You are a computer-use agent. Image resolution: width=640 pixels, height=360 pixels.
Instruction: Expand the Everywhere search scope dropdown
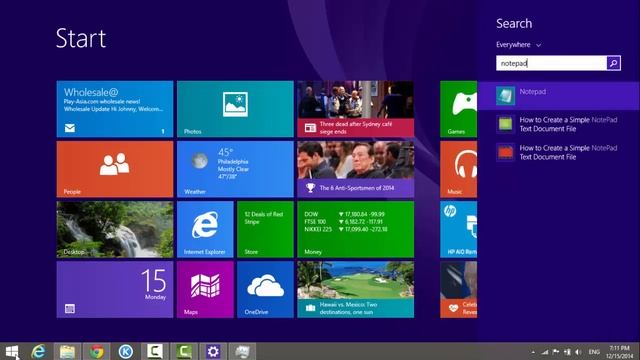coord(518,45)
